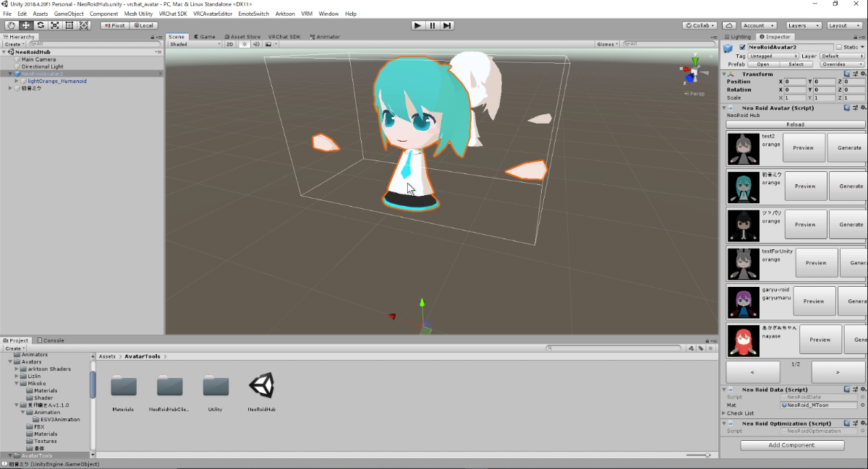Screen dimensions: 868x469
Task: Click the Add Component button
Action: tap(792, 445)
